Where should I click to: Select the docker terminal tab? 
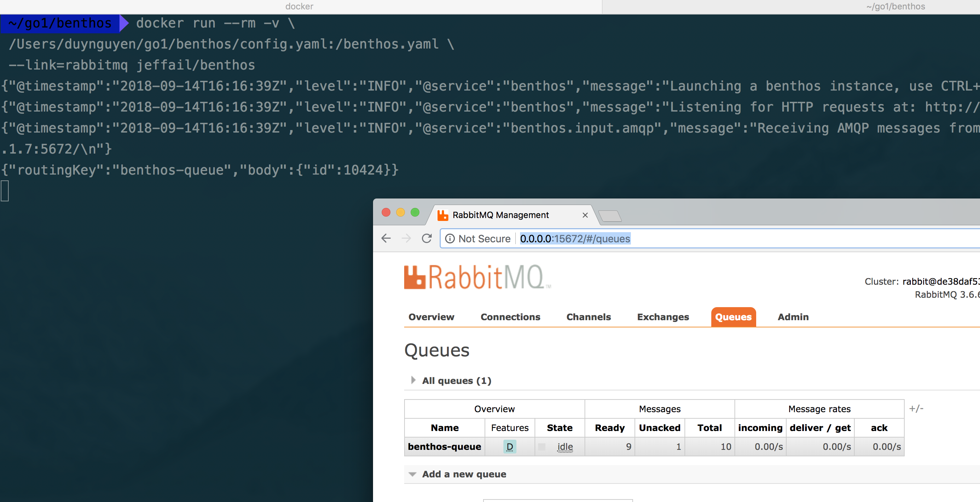[x=300, y=7]
